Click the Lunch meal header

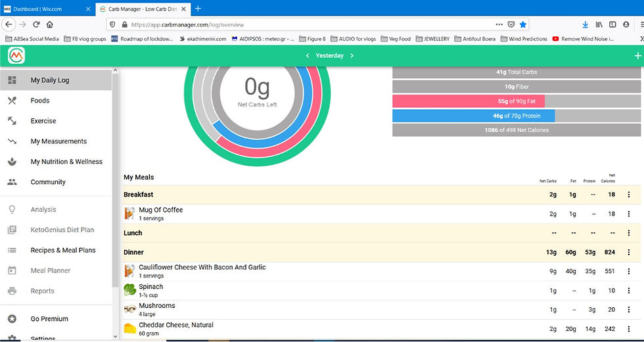coord(382,233)
